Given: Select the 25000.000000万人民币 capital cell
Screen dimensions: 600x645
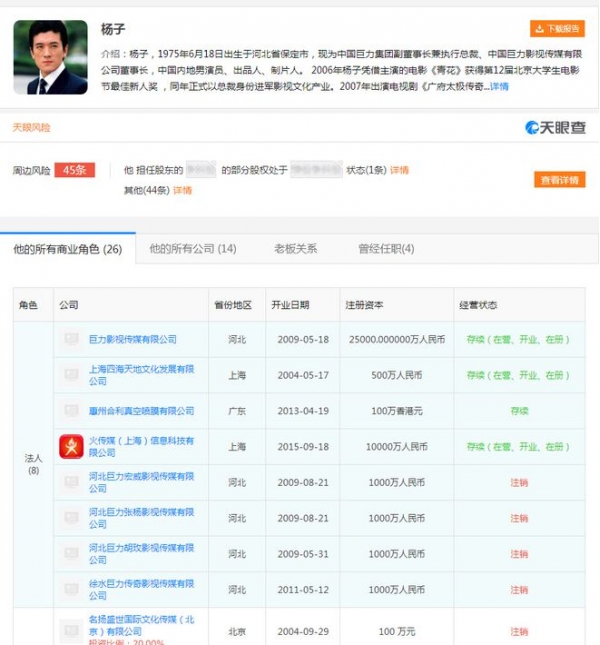Looking at the screenshot, I should [x=397, y=339].
